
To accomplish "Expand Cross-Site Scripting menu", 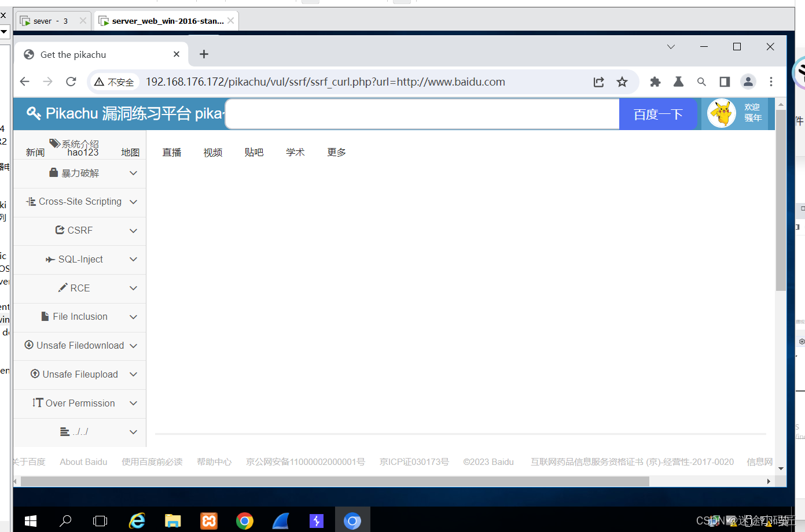I will point(80,202).
